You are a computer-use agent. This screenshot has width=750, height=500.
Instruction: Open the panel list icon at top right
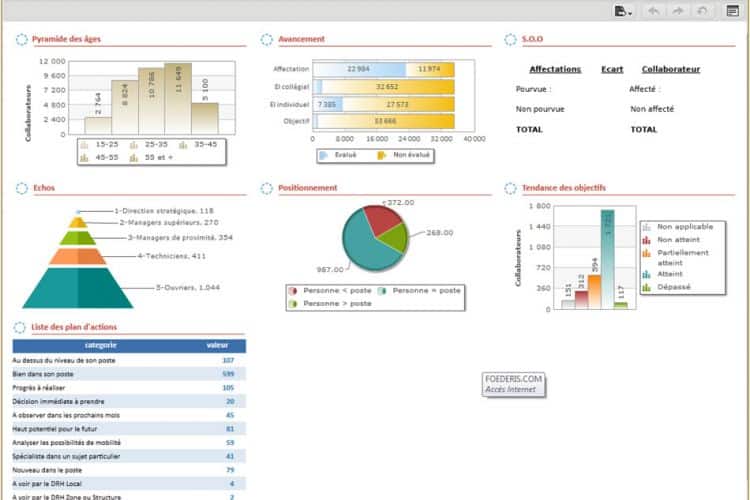pos(732,11)
